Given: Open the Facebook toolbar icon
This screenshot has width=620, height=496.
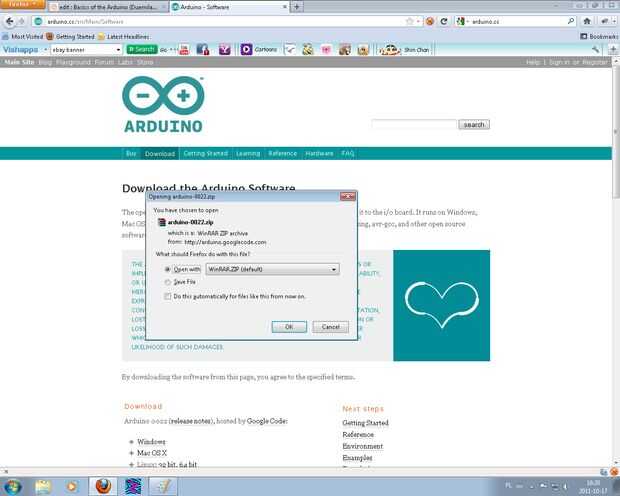Looking at the screenshot, I should click(203, 49).
